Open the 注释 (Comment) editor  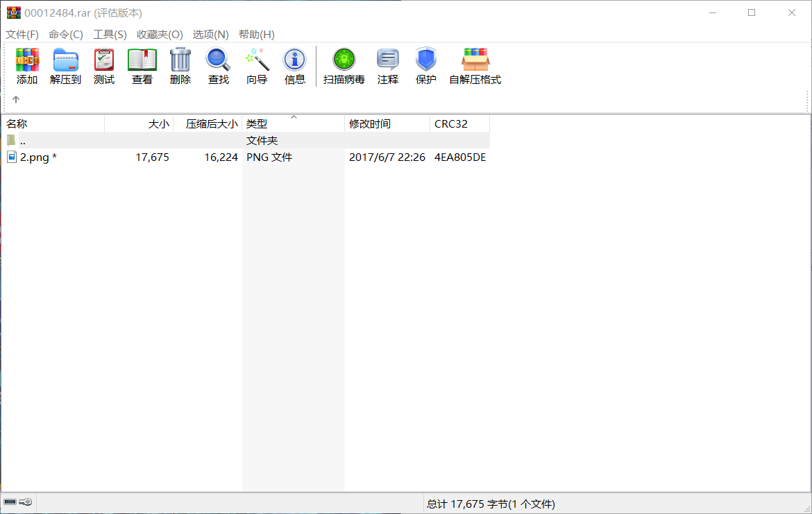pos(387,66)
